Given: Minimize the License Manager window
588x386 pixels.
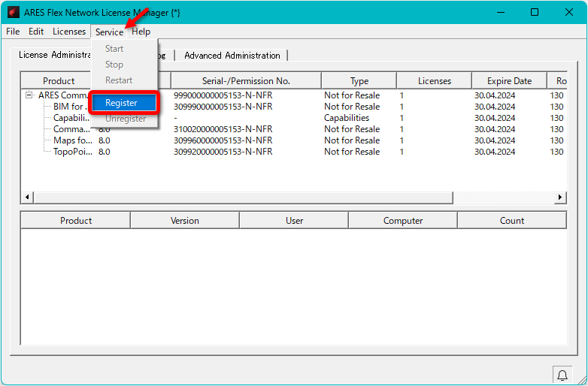Looking at the screenshot, I should (x=501, y=12).
